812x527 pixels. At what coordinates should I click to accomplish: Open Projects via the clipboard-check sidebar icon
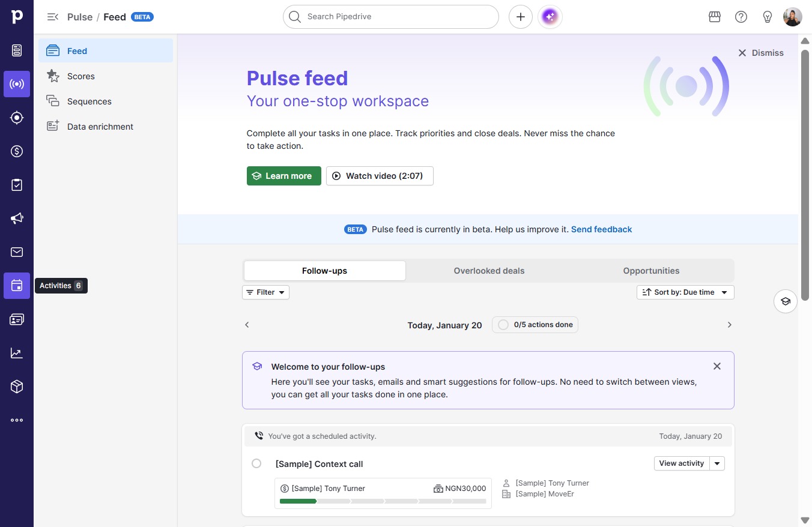tap(17, 185)
